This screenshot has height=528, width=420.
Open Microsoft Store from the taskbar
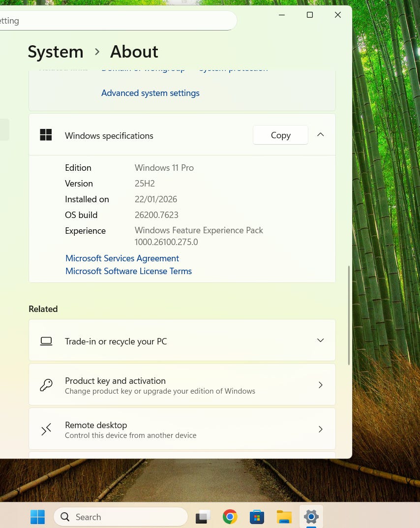(257, 517)
